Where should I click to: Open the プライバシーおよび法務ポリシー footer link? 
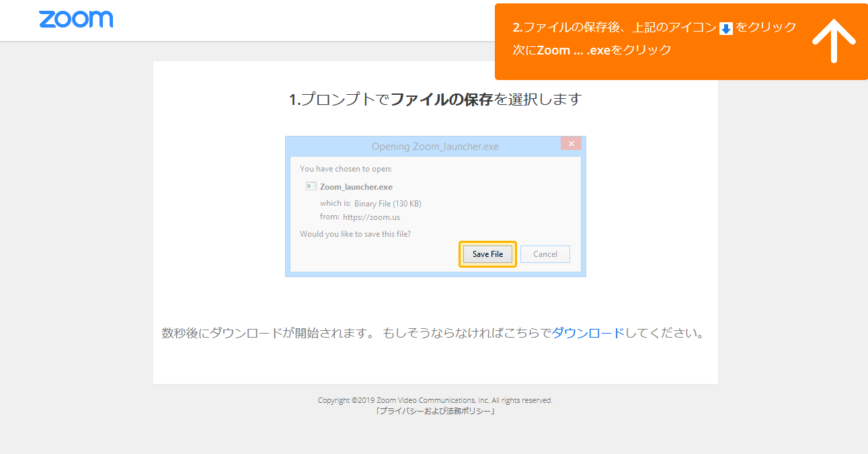[x=435, y=411]
